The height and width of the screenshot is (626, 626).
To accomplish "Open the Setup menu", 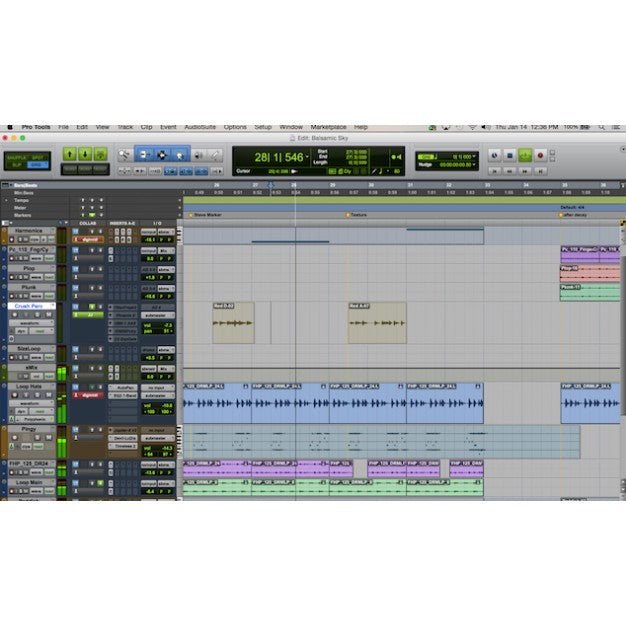I will tap(263, 127).
